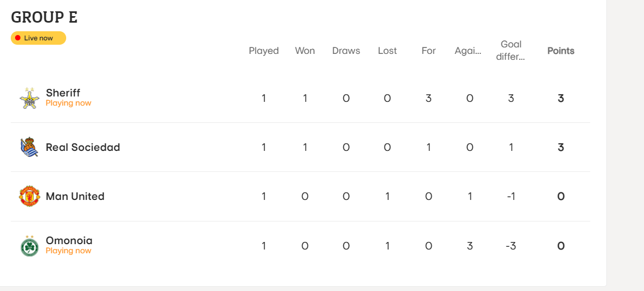Click the Omonoia club crest
Viewport: 644px width, 291px height.
click(x=30, y=246)
